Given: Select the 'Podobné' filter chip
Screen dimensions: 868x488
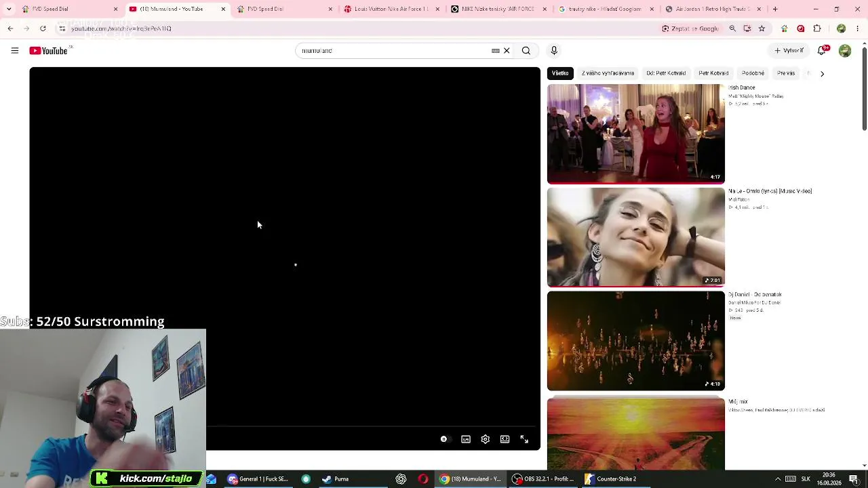Looking at the screenshot, I should tap(753, 73).
